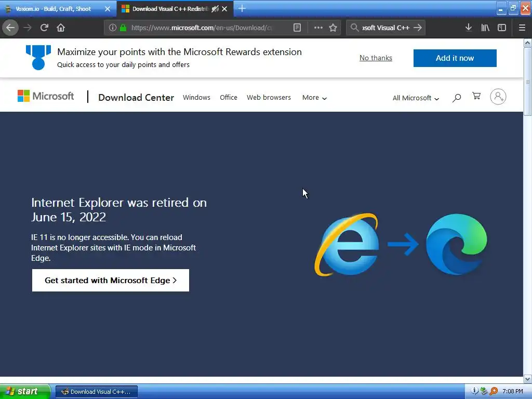Open the Windows Start menu
Viewport: 532px width, 399px height.
pyautogui.click(x=25, y=391)
